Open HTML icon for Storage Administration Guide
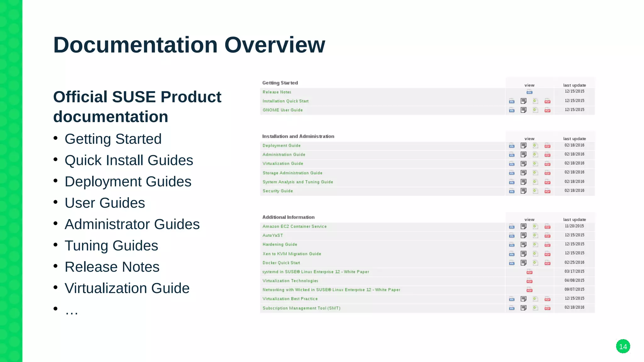The height and width of the screenshot is (362, 644). click(x=512, y=173)
